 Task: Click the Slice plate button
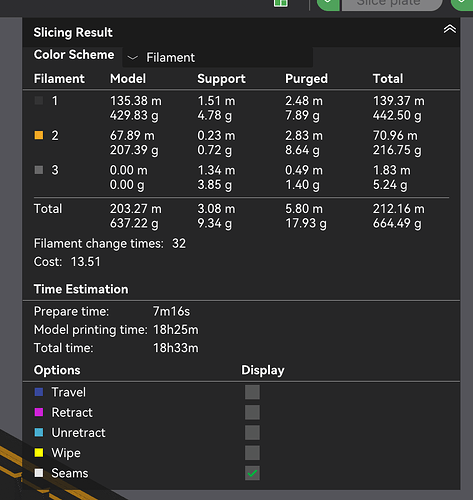(392, 5)
